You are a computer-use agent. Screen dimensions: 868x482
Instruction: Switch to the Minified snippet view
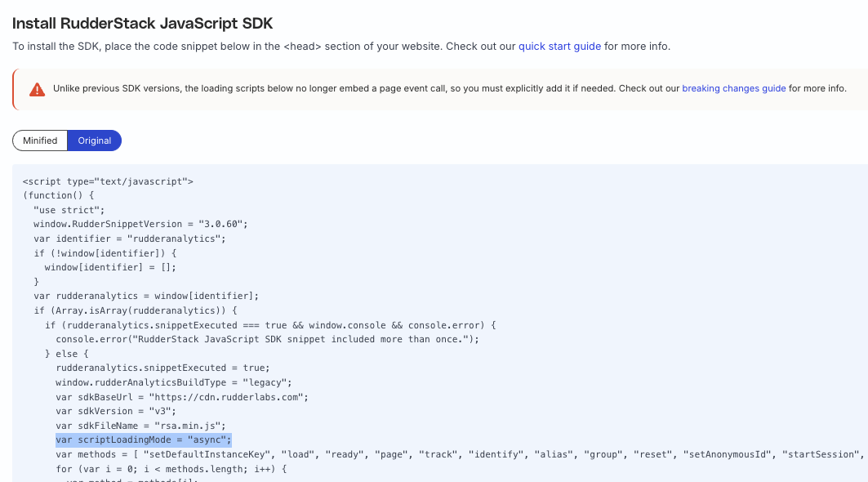[40, 141]
